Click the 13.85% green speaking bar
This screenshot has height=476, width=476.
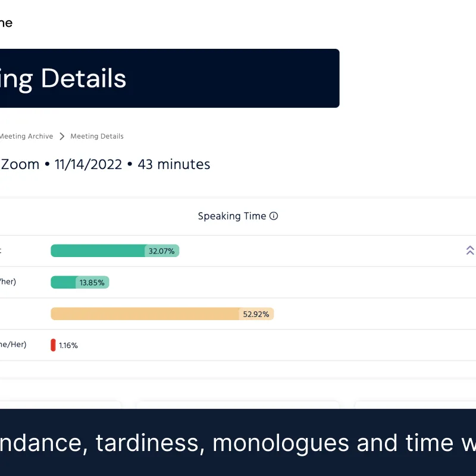point(64,283)
